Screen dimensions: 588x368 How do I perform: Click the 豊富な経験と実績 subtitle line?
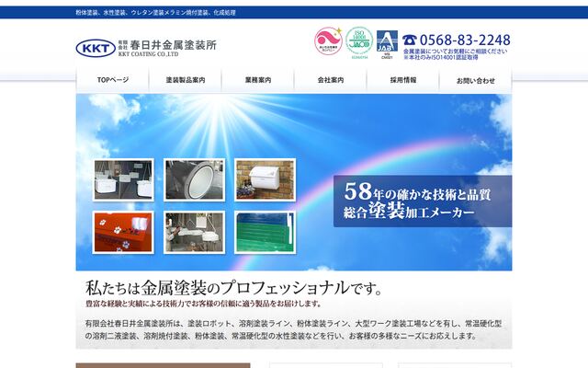pos(204,304)
